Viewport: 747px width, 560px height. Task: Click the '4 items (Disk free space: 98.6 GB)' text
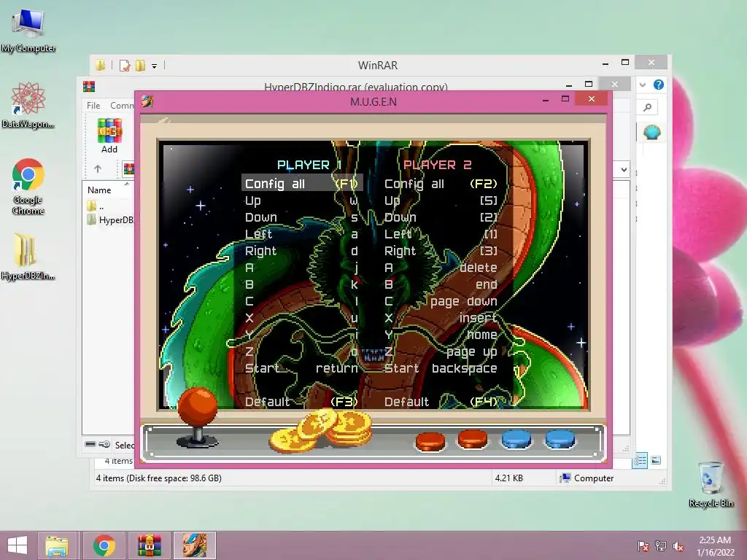point(158,478)
